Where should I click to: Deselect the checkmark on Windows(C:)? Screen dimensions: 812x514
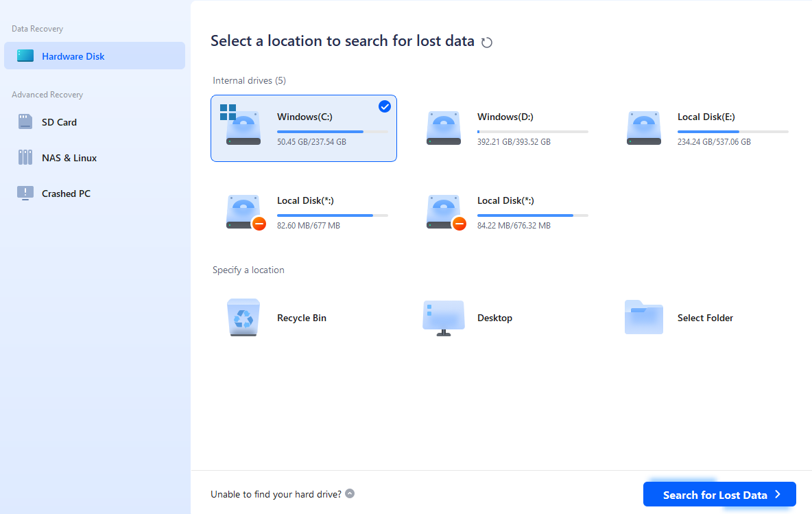tap(384, 106)
